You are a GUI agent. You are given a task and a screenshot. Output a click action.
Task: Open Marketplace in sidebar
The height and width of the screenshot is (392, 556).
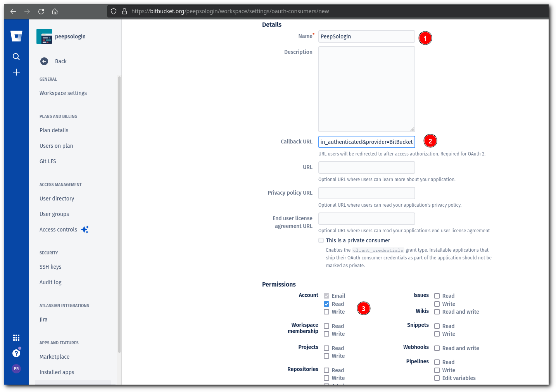(55, 357)
